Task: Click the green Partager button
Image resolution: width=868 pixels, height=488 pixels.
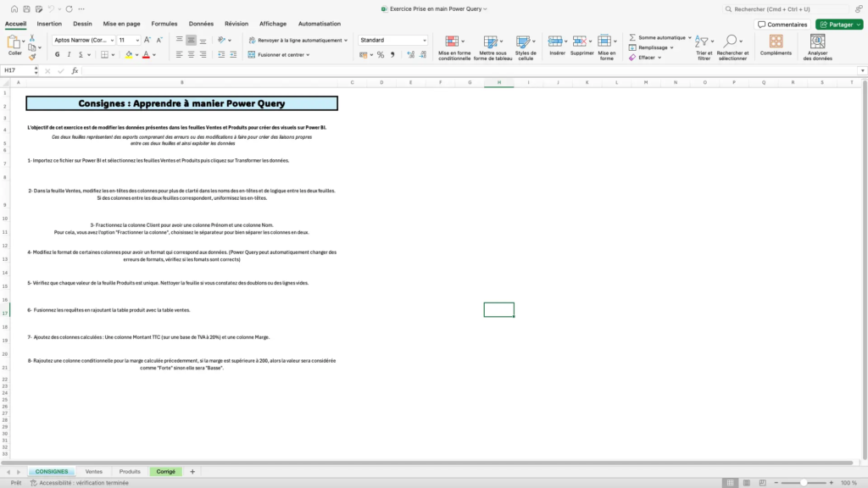Action: pos(839,25)
